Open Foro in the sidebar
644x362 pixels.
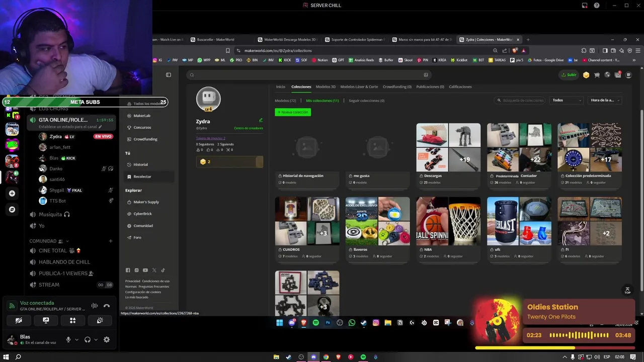(137, 237)
